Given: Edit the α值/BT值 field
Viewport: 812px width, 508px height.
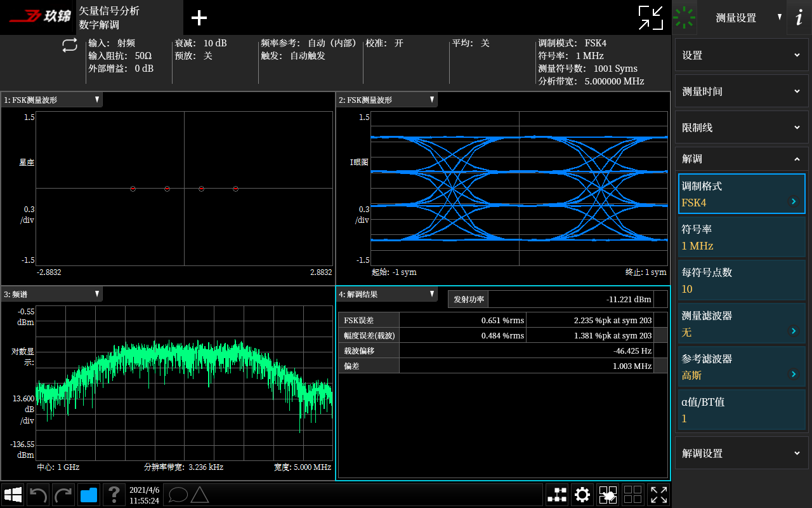Looking at the screenshot, I should click(x=742, y=410).
